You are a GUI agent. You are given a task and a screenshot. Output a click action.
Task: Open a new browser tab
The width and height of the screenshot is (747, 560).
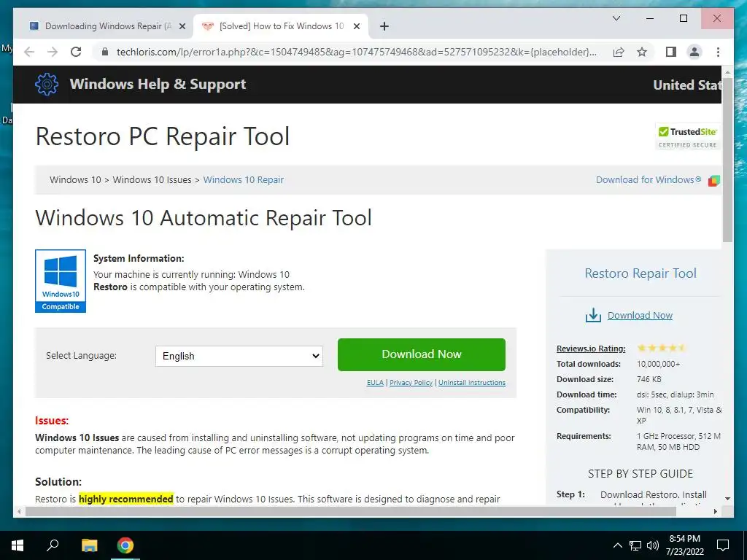tap(384, 26)
